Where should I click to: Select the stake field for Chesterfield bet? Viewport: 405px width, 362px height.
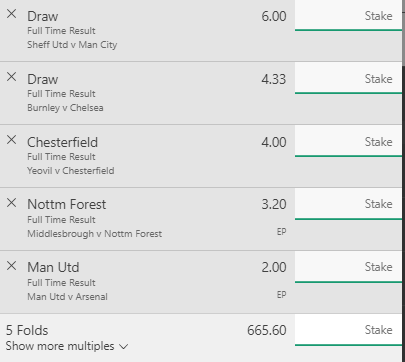click(348, 142)
